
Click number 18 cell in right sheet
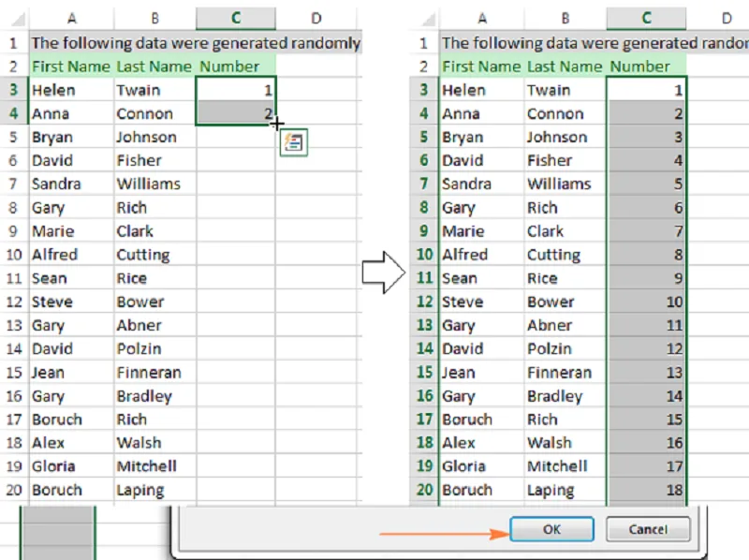point(646,490)
